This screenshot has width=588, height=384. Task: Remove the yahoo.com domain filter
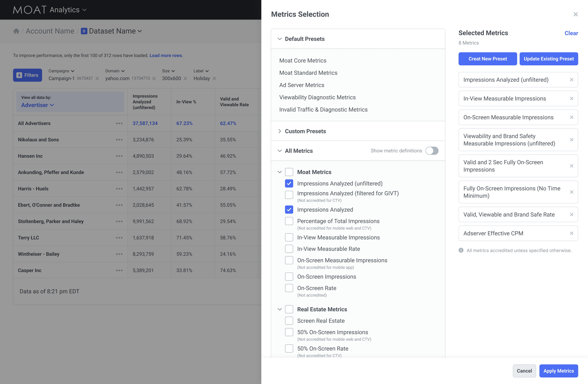pyautogui.click(x=154, y=79)
